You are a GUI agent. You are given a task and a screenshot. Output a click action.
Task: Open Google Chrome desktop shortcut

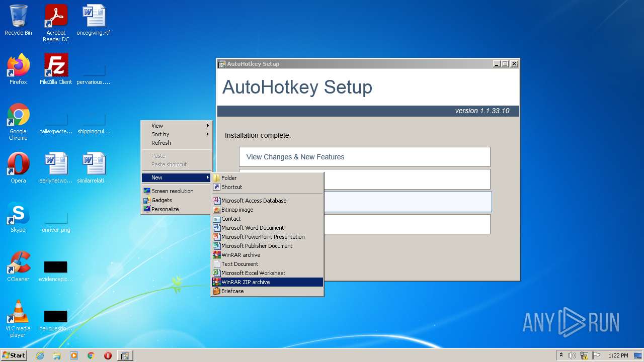pyautogui.click(x=18, y=122)
